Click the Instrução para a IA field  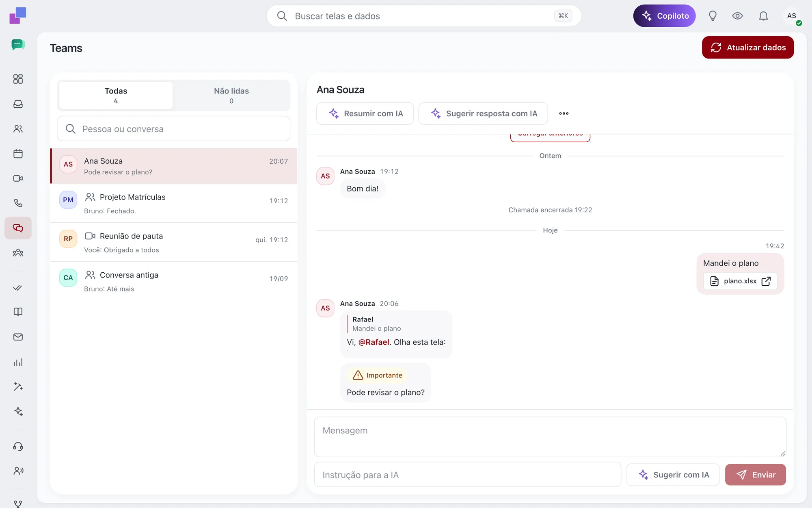click(x=468, y=475)
